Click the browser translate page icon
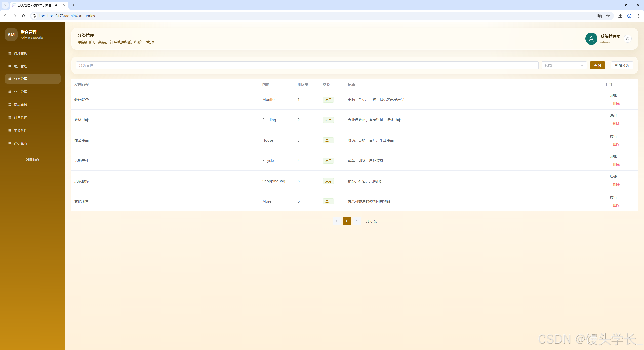This screenshot has width=644, height=350. pos(599,16)
